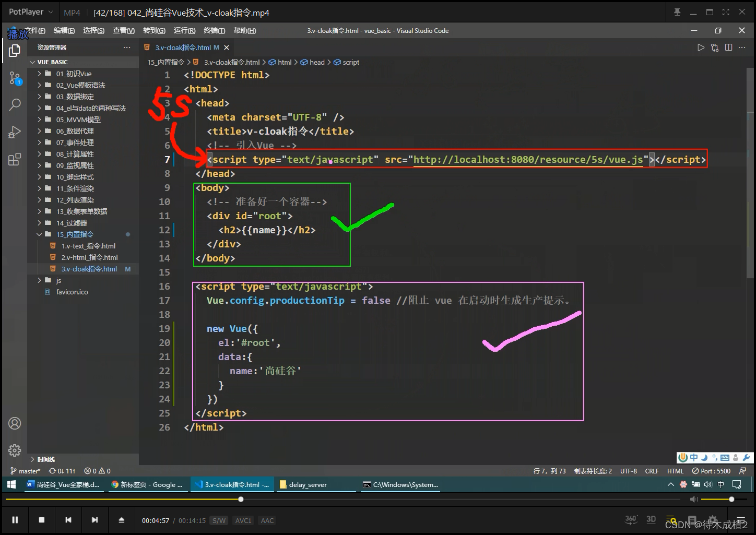
Task: Click the Windows Start button
Action: click(11, 484)
